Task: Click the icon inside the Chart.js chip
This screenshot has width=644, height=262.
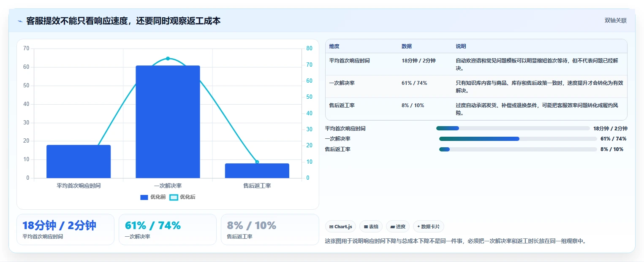Action: (x=332, y=227)
